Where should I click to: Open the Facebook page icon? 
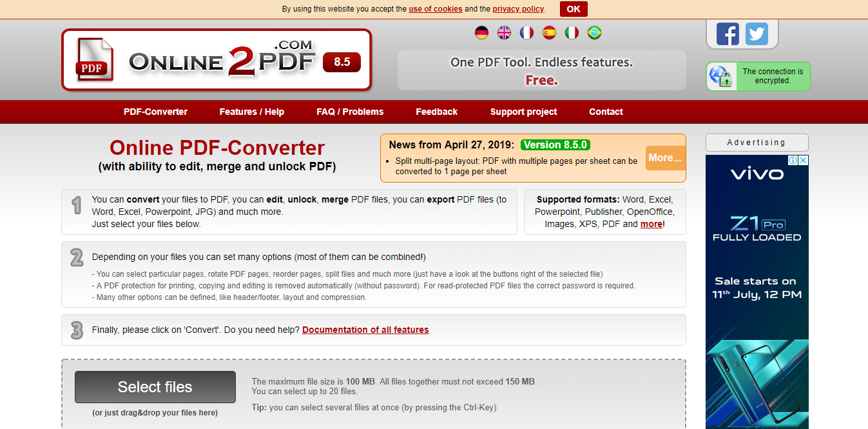(x=728, y=34)
